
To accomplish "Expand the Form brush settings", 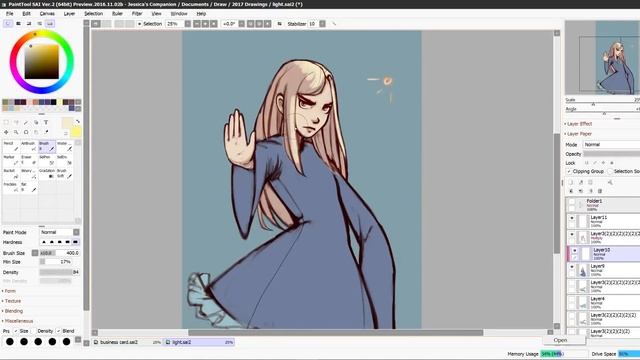I will coord(9,291).
